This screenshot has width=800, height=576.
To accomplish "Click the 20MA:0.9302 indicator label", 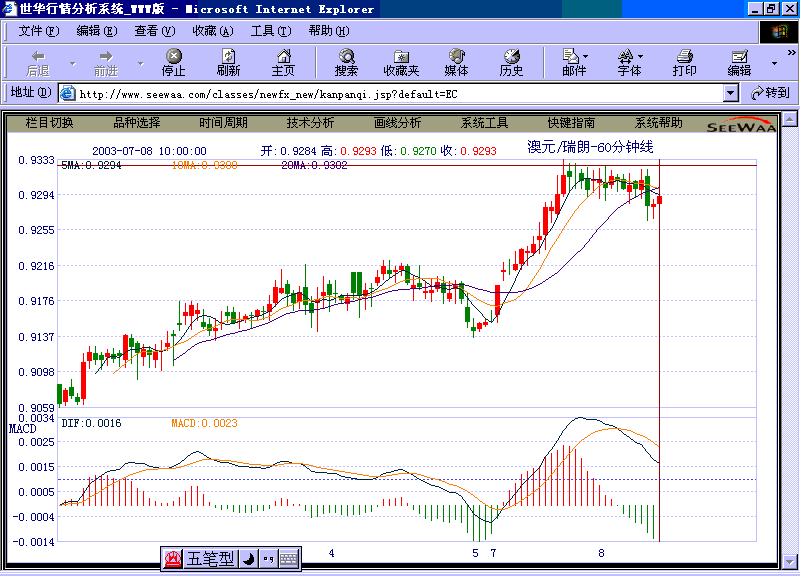I will point(314,165).
